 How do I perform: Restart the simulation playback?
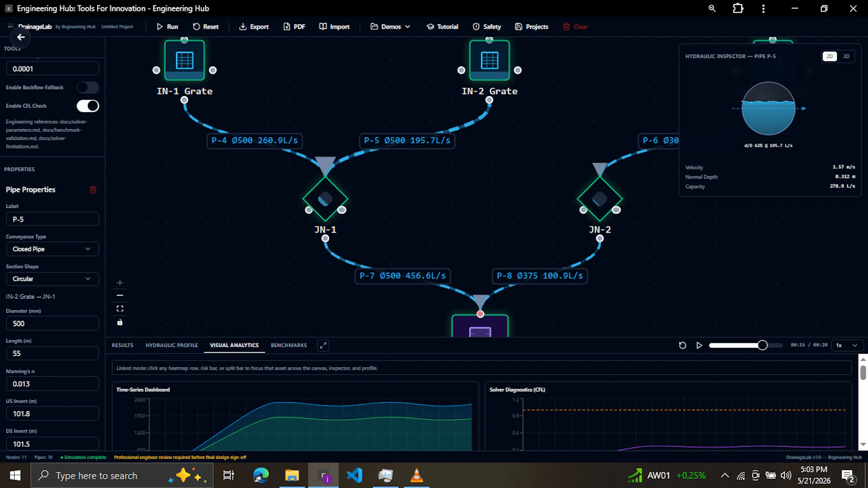682,345
